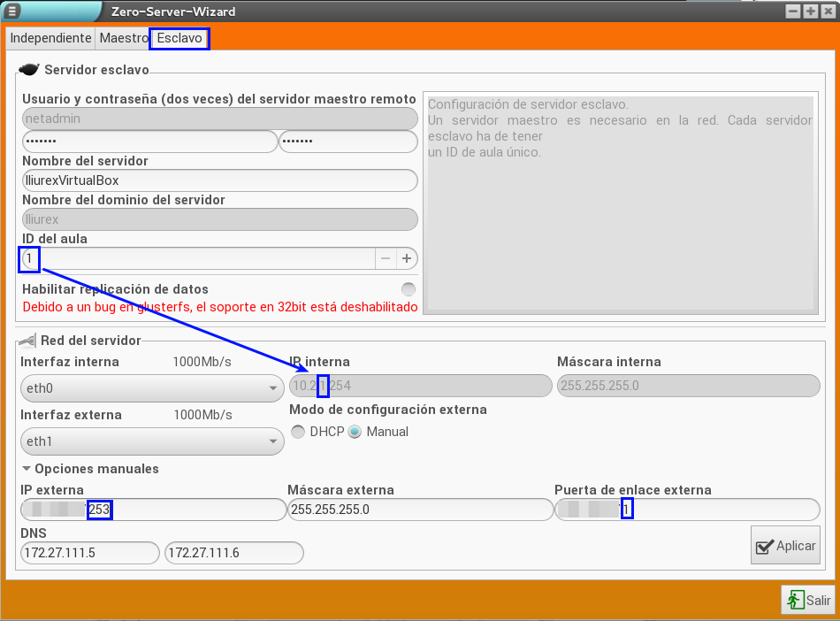
Task: Switch to the Independiente tab
Action: click(x=50, y=39)
